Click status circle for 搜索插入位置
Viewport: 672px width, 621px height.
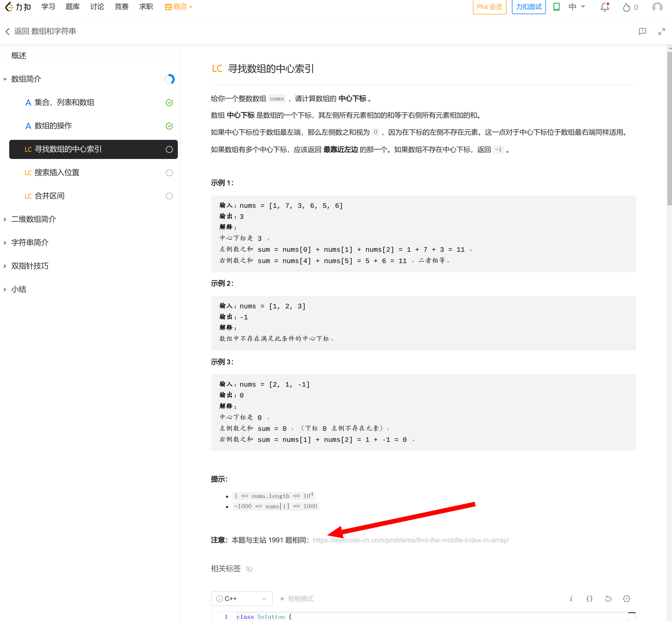coord(169,173)
